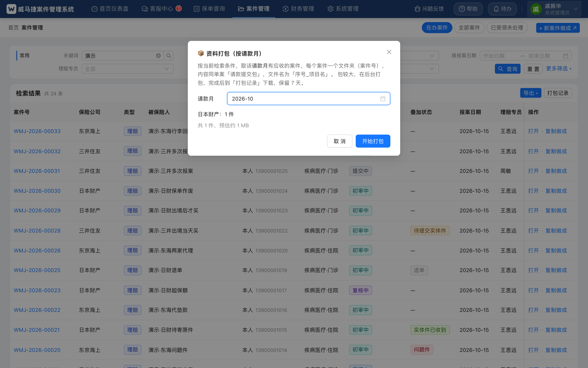Open 帮助 question-mark button
The width and height of the screenshot is (588, 368).
tap(468, 9)
